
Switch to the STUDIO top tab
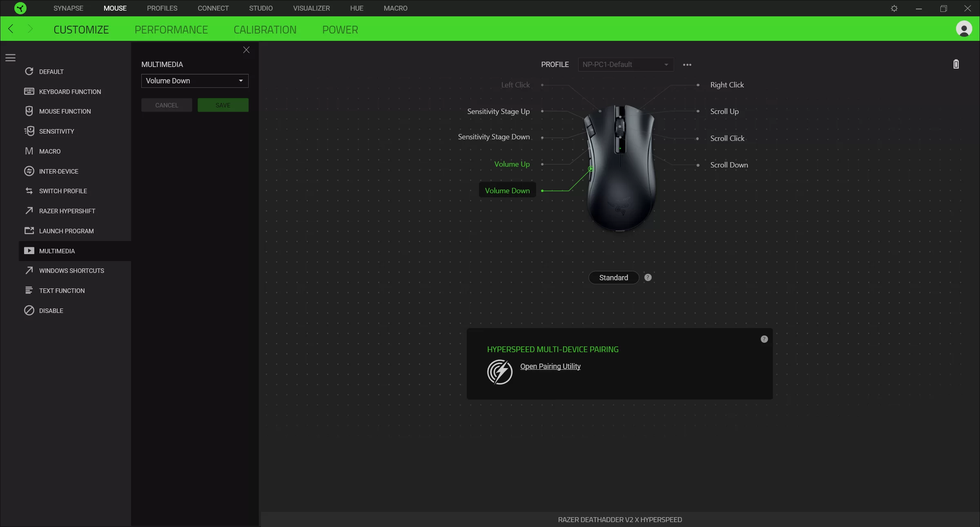pyautogui.click(x=261, y=8)
